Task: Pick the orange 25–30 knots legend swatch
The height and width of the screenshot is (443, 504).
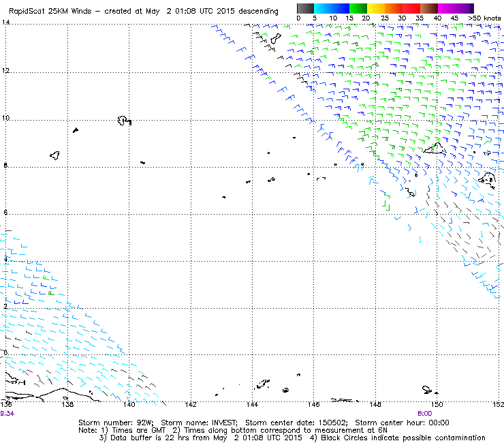Action: (x=394, y=8)
